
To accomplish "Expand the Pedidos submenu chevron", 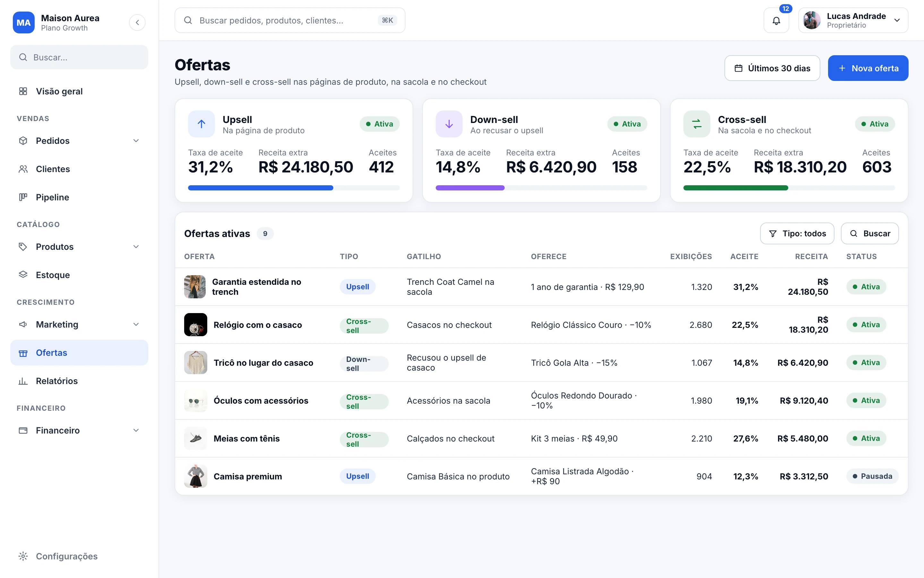I will click(136, 141).
